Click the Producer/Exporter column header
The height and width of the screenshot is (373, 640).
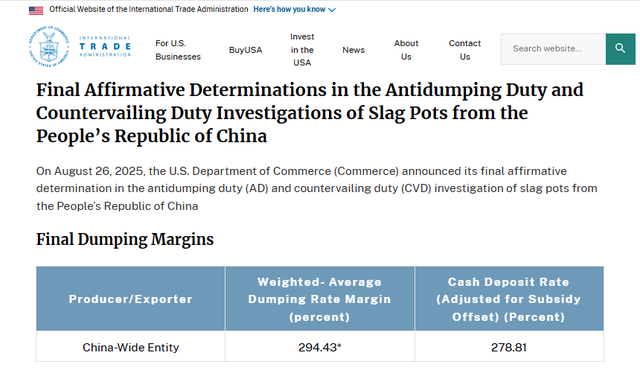(x=131, y=299)
